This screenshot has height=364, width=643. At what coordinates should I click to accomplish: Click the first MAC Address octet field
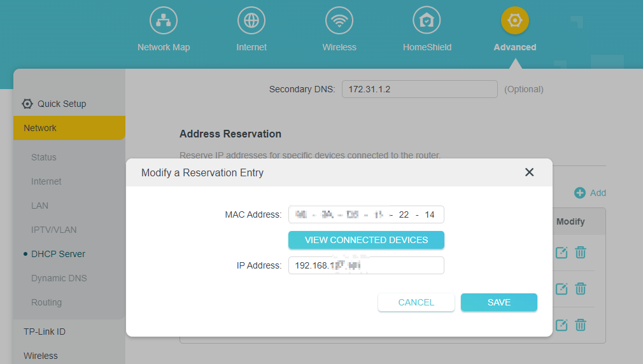tap(301, 215)
